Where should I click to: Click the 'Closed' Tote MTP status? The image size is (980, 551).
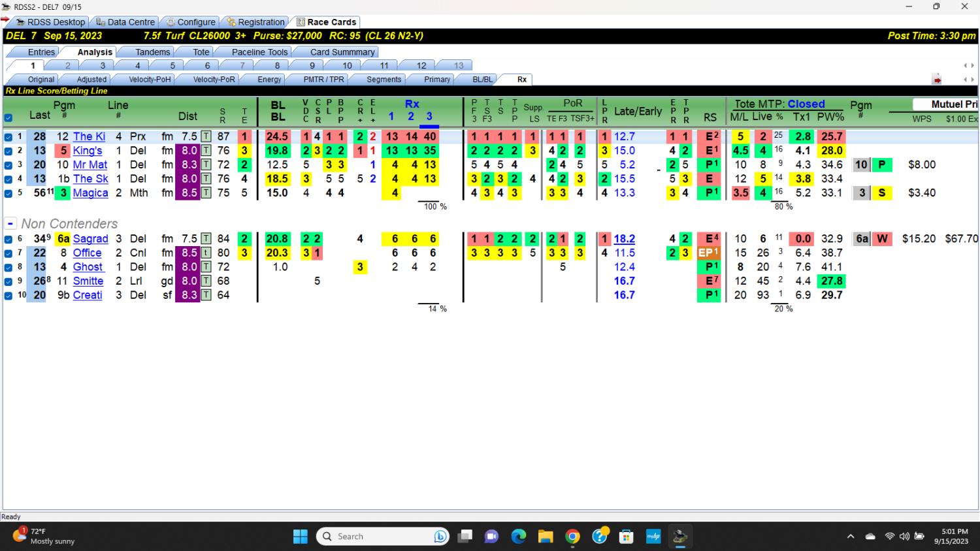pyautogui.click(x=806, y=104)
